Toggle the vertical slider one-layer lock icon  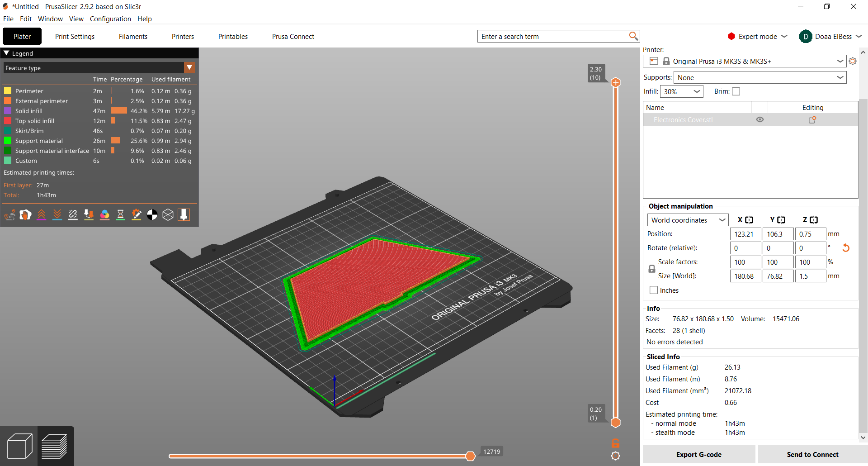615,443
